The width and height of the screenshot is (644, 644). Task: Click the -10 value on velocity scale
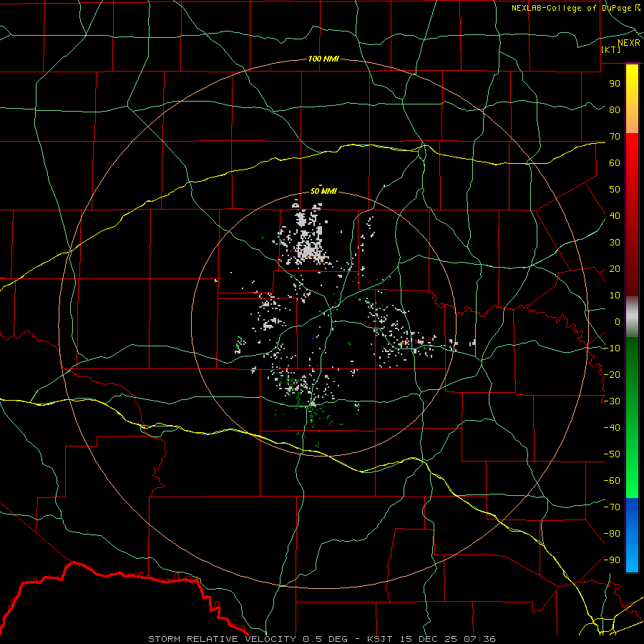coord(612,348)
